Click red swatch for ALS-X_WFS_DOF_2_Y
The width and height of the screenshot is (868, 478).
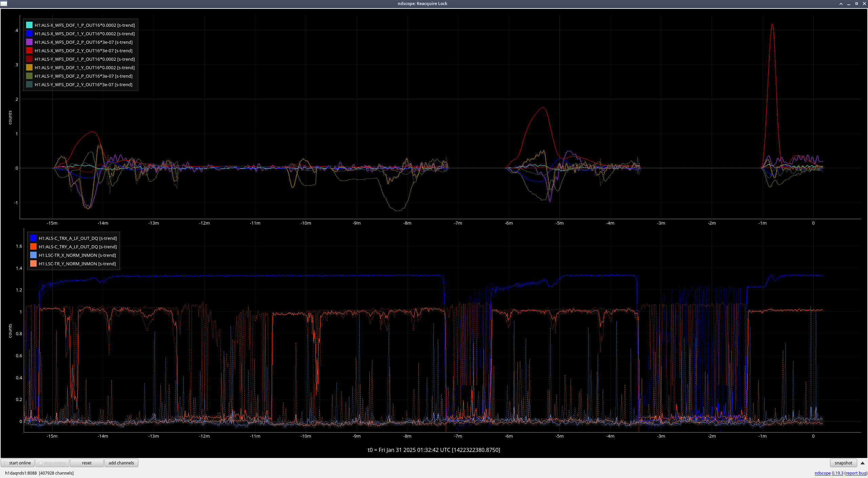(29, 51)
